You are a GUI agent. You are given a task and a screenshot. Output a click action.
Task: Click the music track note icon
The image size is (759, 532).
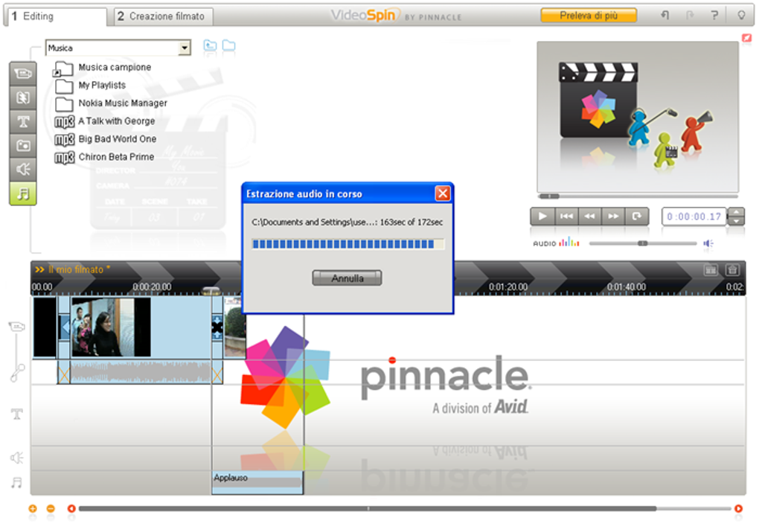(x=17, y=483)
